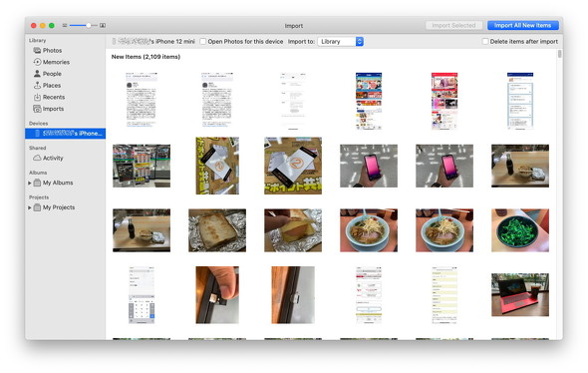Viewport: 588px width, 373px height.
Task: Open the Import to Library dropdown
Action: [x=341, y=41]
